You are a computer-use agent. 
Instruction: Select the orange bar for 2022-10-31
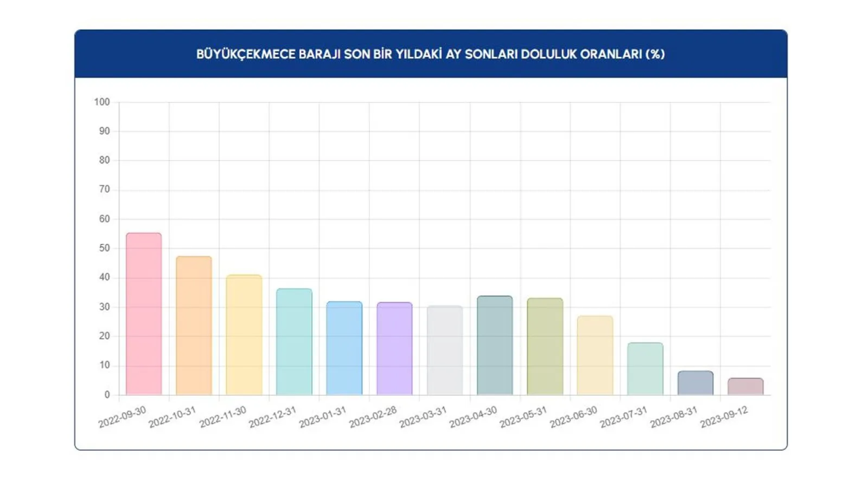tap(194, 325)
